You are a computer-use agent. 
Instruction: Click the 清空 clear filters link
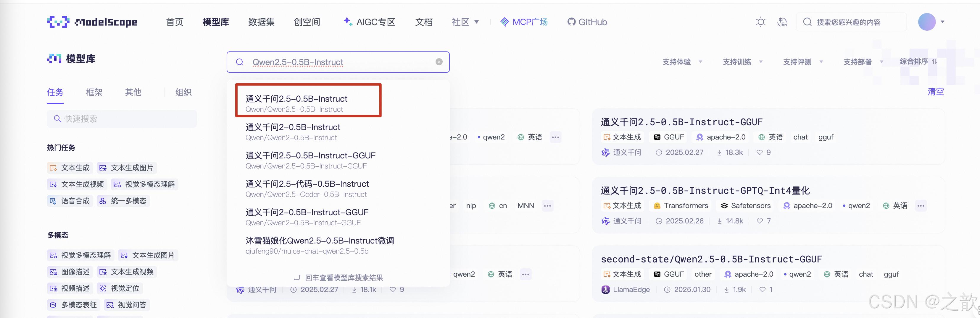pos(936,92)
